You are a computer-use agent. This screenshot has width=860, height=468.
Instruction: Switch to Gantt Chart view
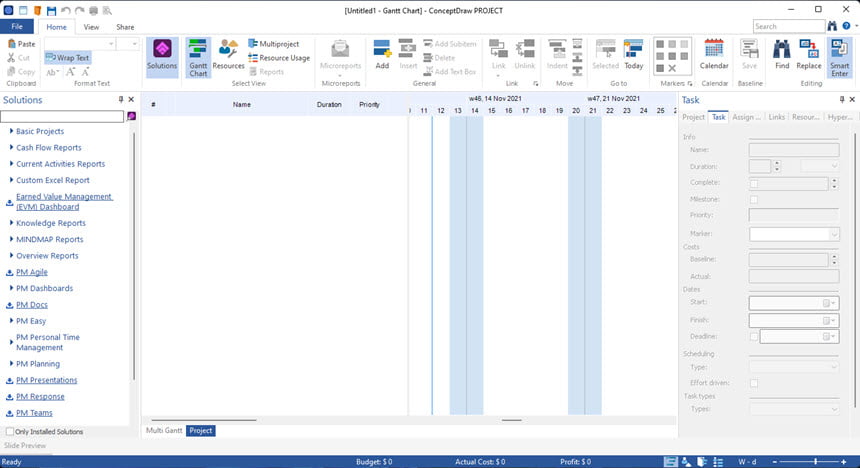click(198, 57)
